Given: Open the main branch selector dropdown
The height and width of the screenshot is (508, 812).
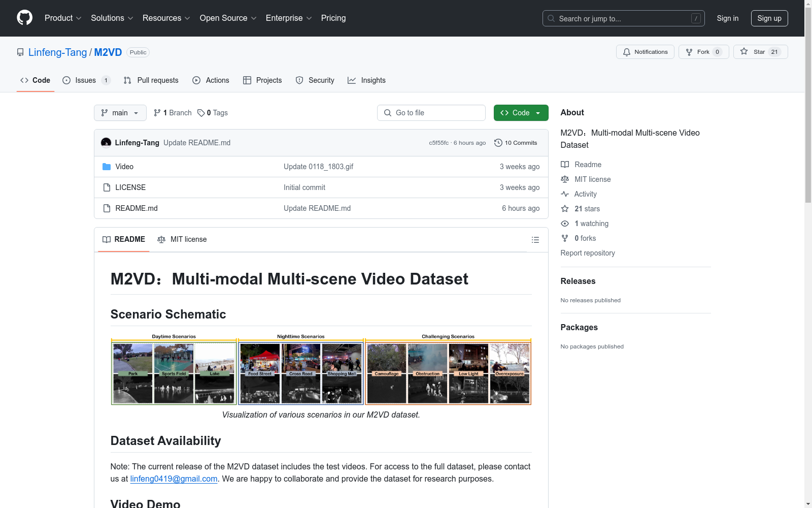Looking at the screenshot, I should (x=120, y=113).
